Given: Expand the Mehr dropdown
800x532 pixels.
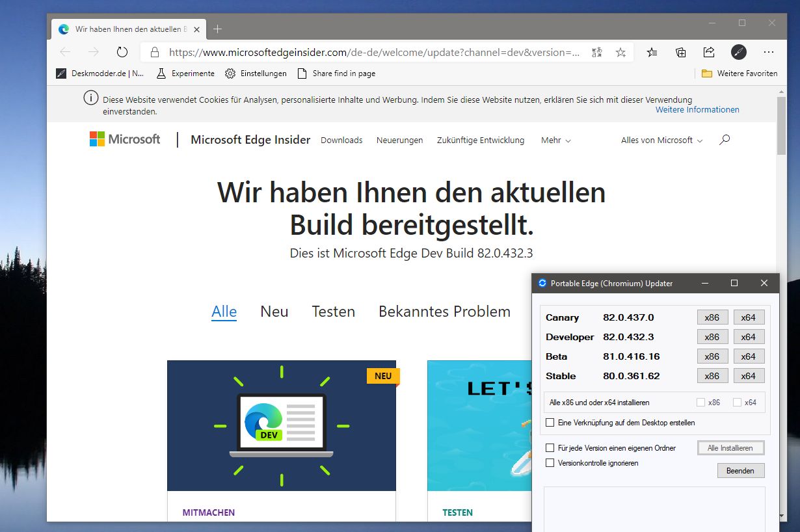Looking at the screenshot, I should [556, 140].
